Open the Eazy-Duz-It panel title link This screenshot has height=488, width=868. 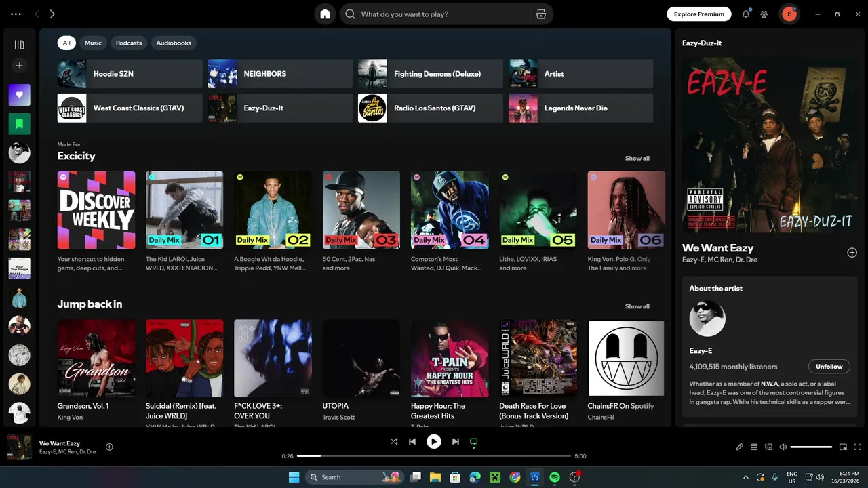[702, 43]
